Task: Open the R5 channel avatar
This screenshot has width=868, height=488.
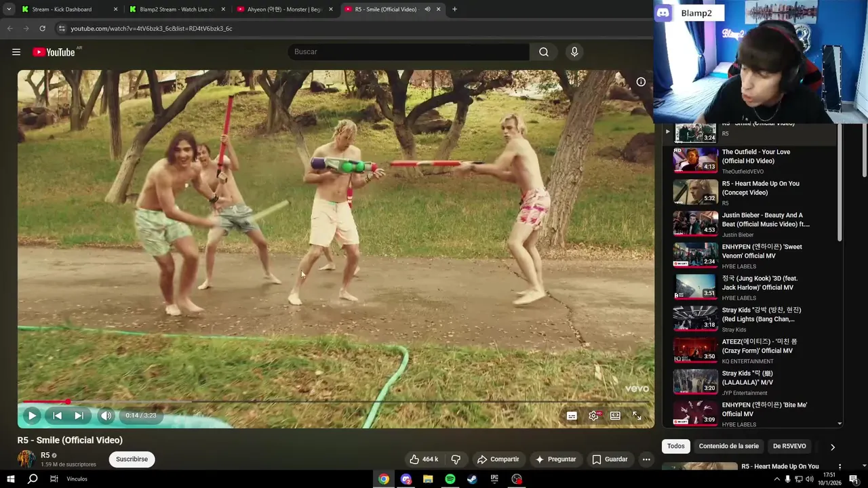Action: pos(26,459)
